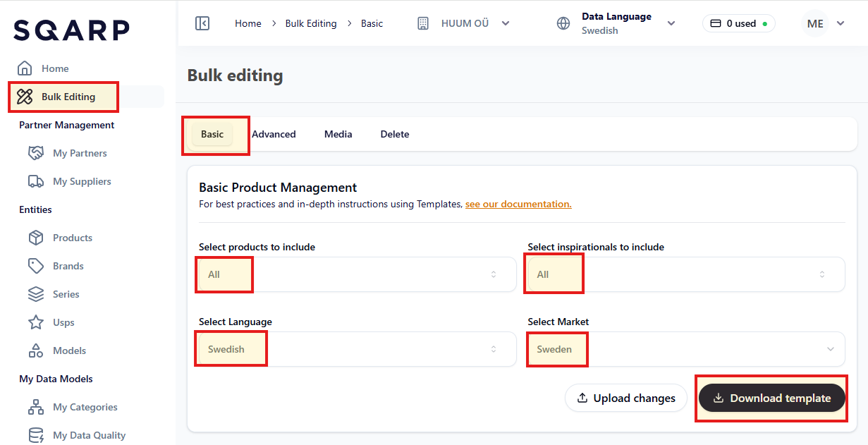
Task: Click the Usps star icon
Action: 36,322
